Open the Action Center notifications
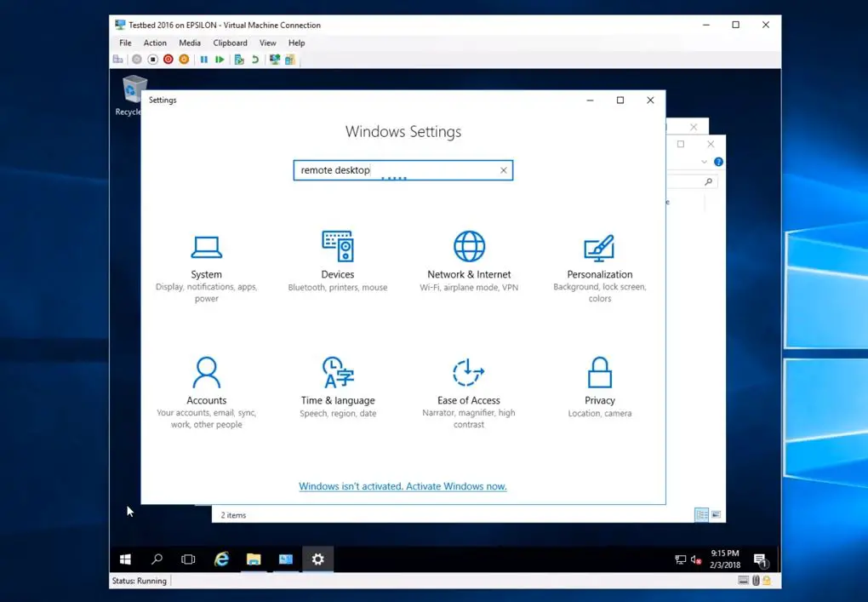 [x=761, y=560]
